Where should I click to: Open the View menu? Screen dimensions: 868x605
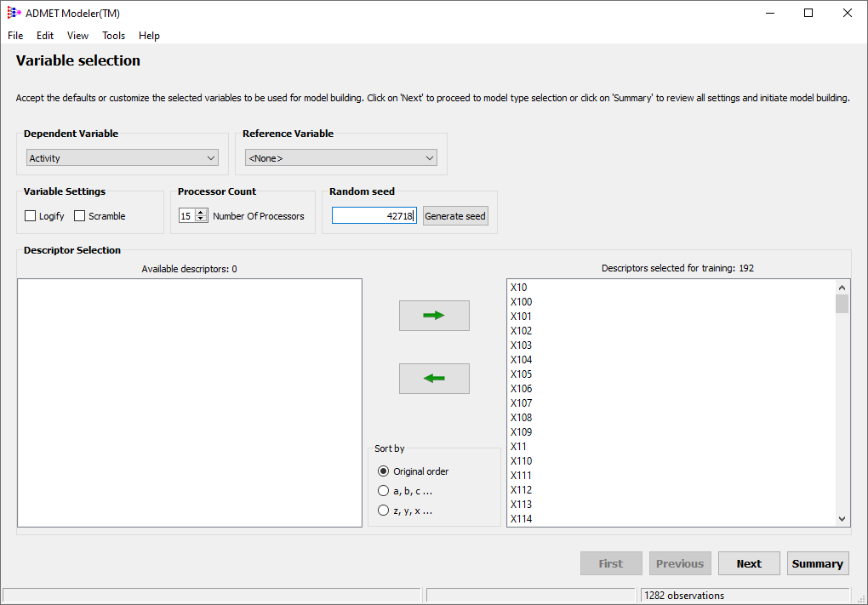[77, 36]
